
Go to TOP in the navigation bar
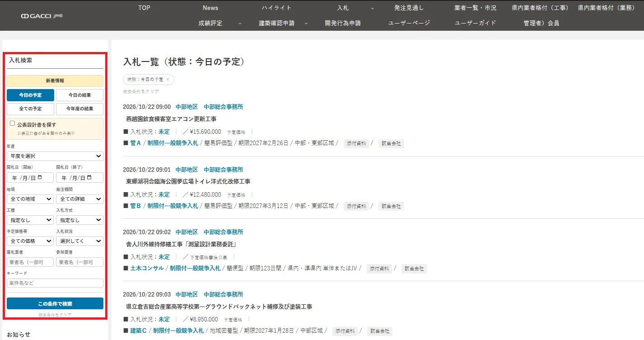click(x=144, y=8)
